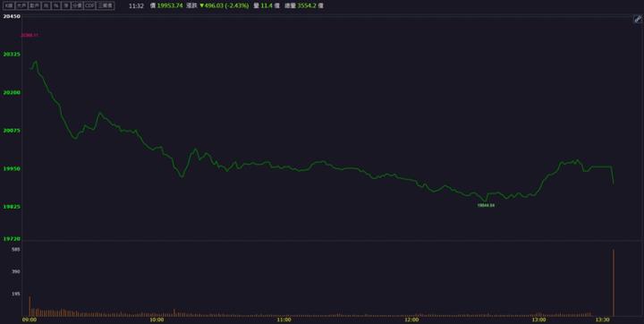
Task: Click the 20450 price axis label
Action: [12, 16]
